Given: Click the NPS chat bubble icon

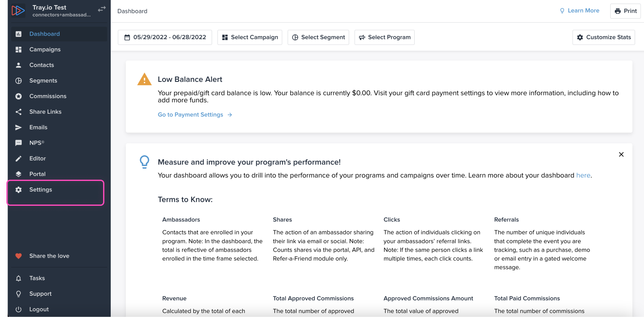Looking at the screenshot, I should pos(19,143).
